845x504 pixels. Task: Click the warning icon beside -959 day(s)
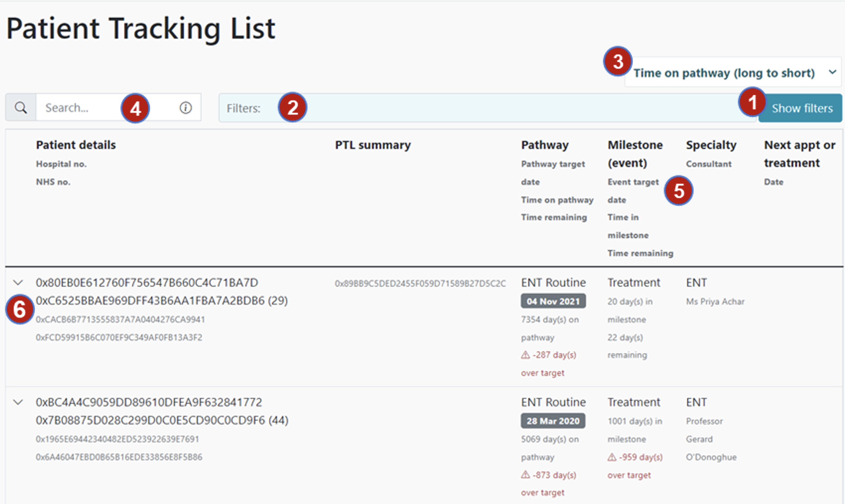pyautogui.click(x=612, y=457)
